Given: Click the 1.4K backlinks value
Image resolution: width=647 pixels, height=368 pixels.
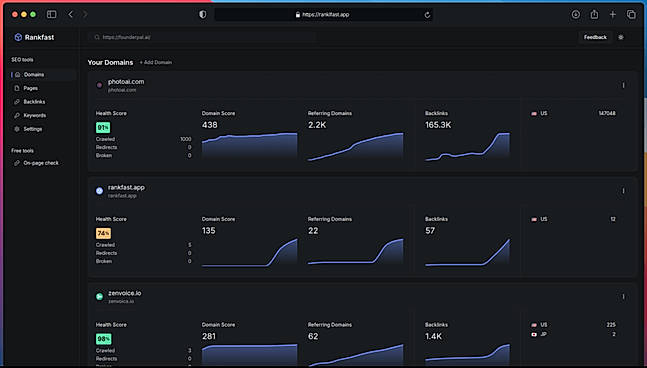Looking at the screenshot, I should (x=434, y=336).
